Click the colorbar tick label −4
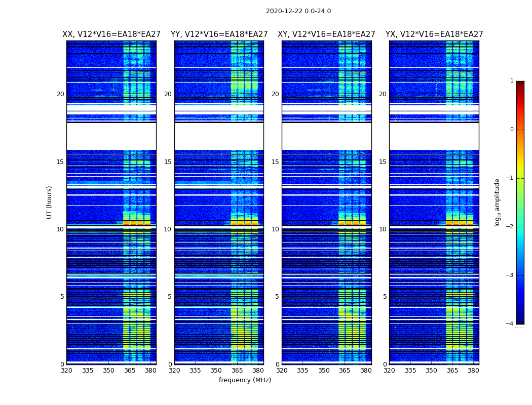Viewport: 532px width, 405px height. tap(510, 323)
